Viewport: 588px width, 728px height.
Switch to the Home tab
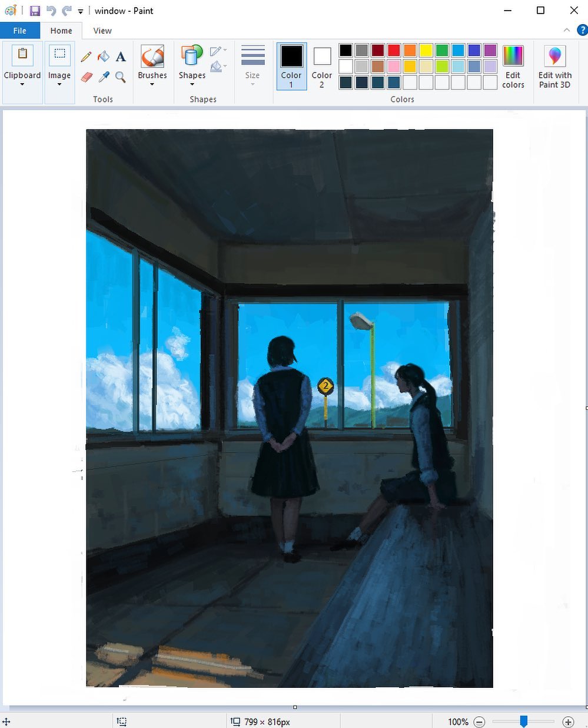(61, 31)
